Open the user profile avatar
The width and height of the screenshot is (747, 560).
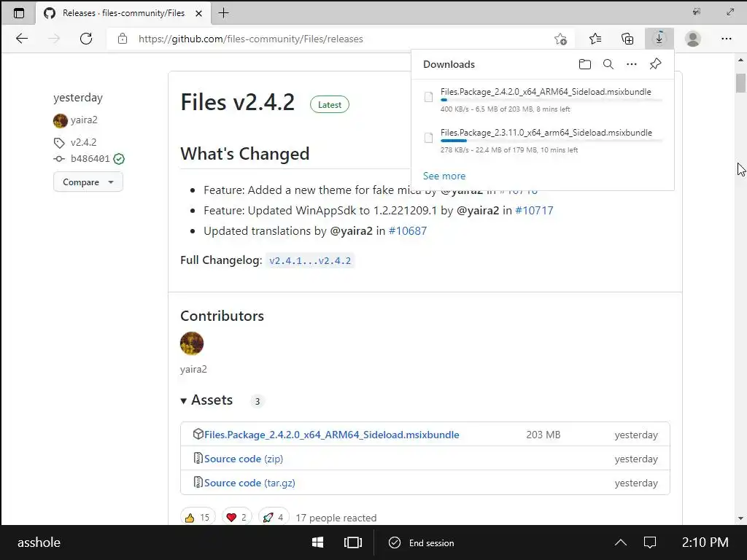click(693, 39)
